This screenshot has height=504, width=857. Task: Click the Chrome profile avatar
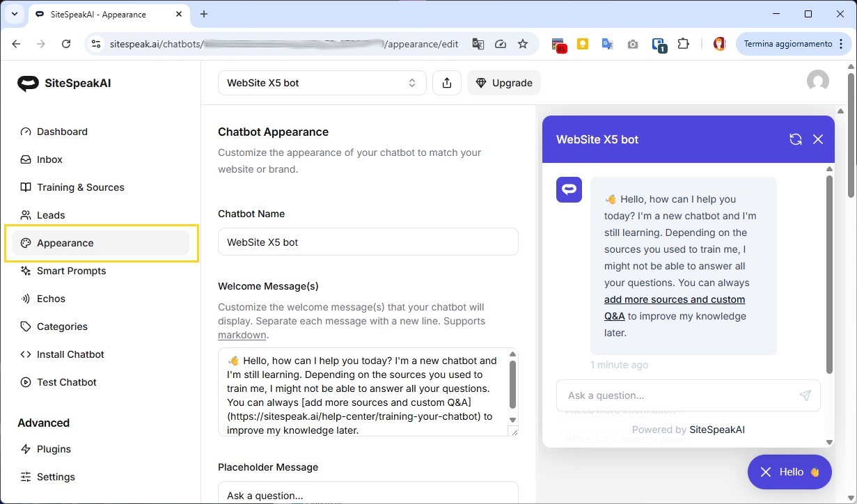tap(719, 44)
